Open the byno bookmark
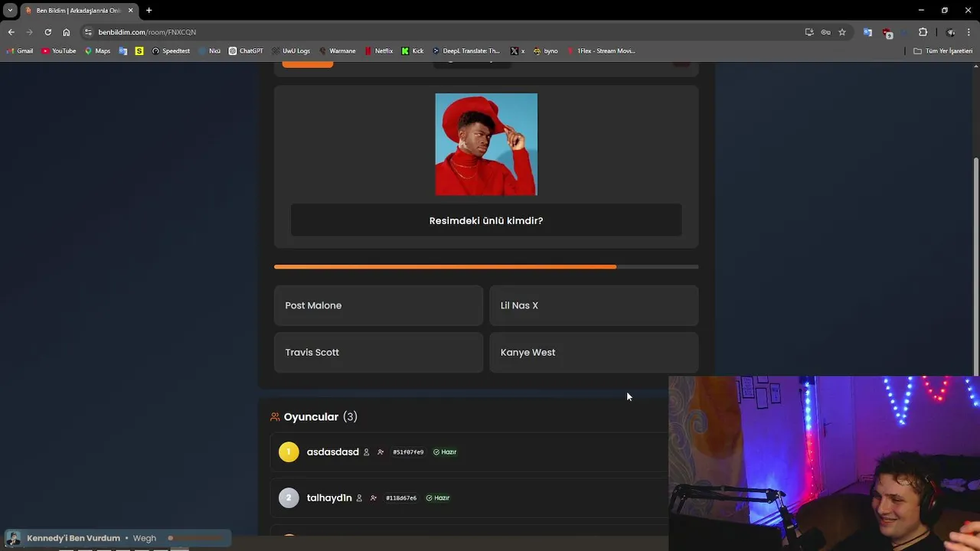Viewport: 980px width, 551px height. coord(546,51)
